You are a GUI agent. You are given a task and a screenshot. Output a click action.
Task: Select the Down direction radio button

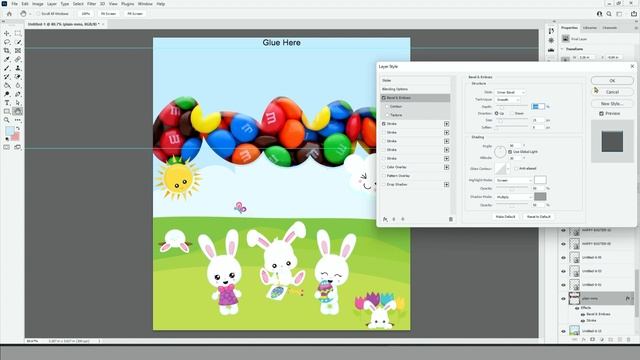tap(511, 113)
